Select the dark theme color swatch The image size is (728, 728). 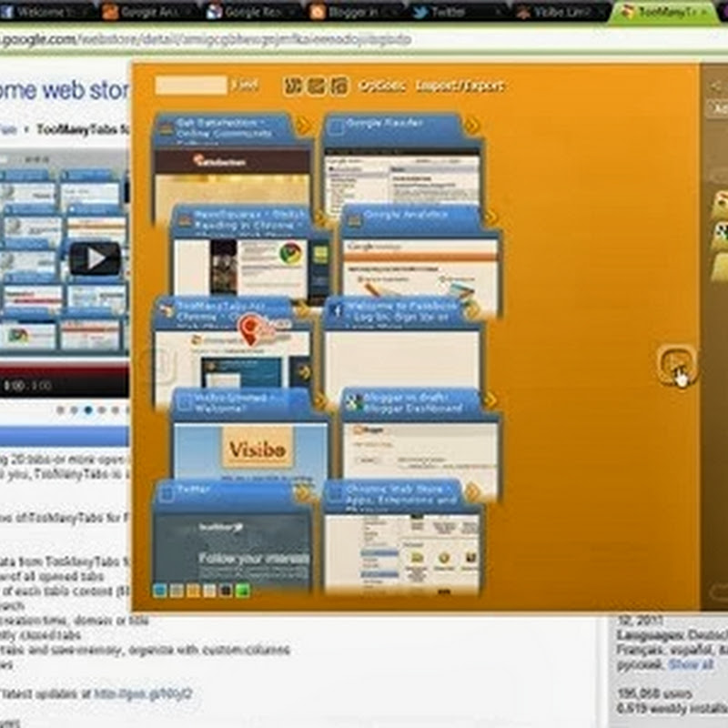click(226, 590)
